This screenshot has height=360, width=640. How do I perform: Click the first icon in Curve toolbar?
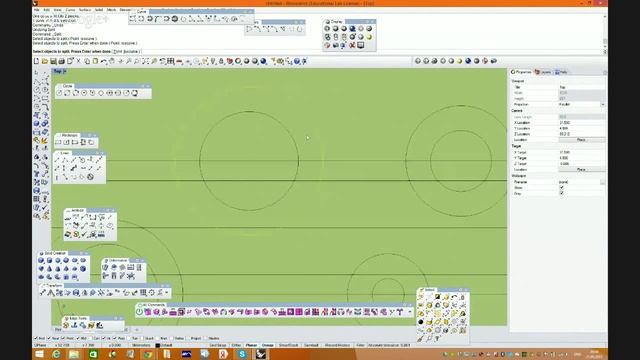(x=133, y=19)
